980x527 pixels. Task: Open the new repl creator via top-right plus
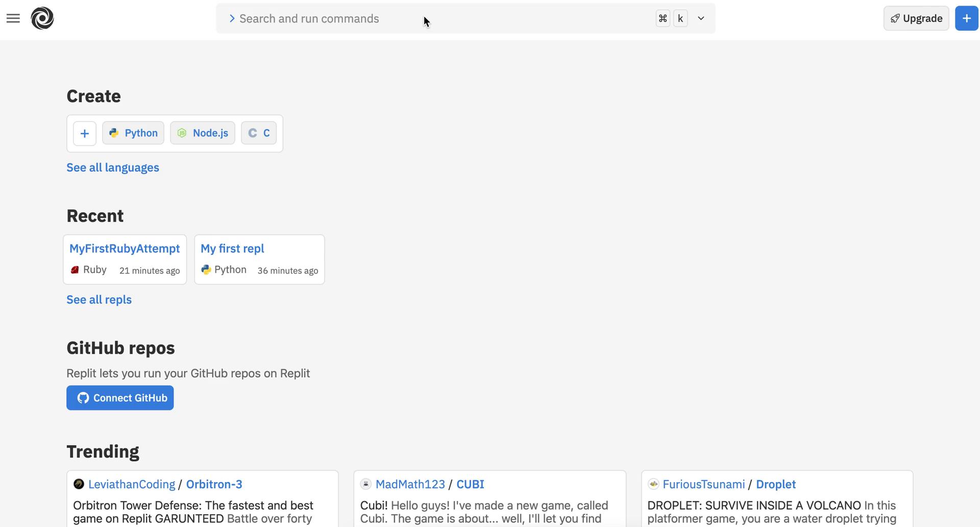coord(966,18)
